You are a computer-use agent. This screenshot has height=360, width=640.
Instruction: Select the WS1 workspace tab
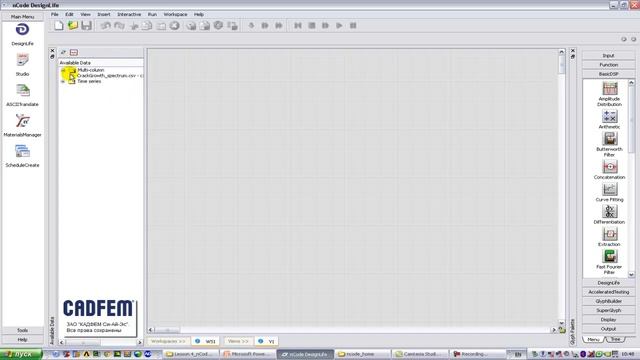206,341
